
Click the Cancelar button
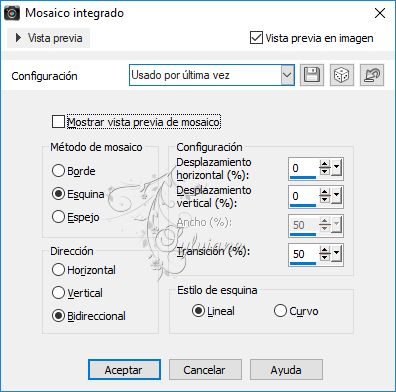tap(205, 370)
